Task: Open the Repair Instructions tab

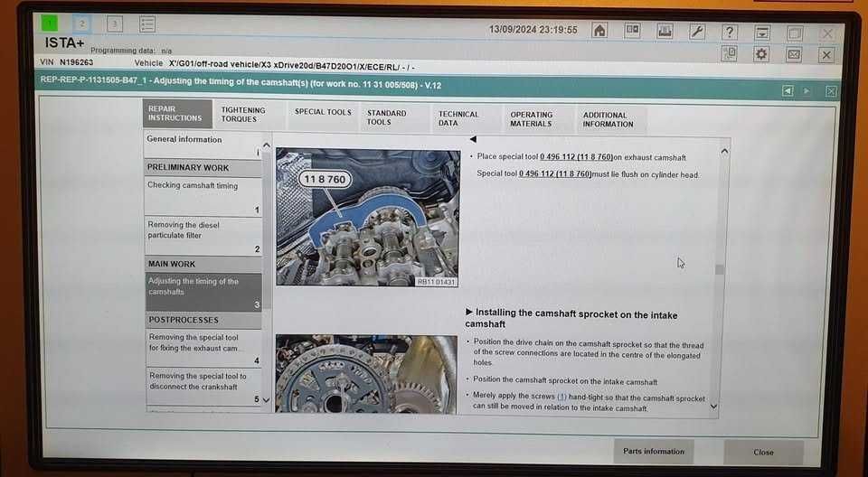Action: coord(177,114)
